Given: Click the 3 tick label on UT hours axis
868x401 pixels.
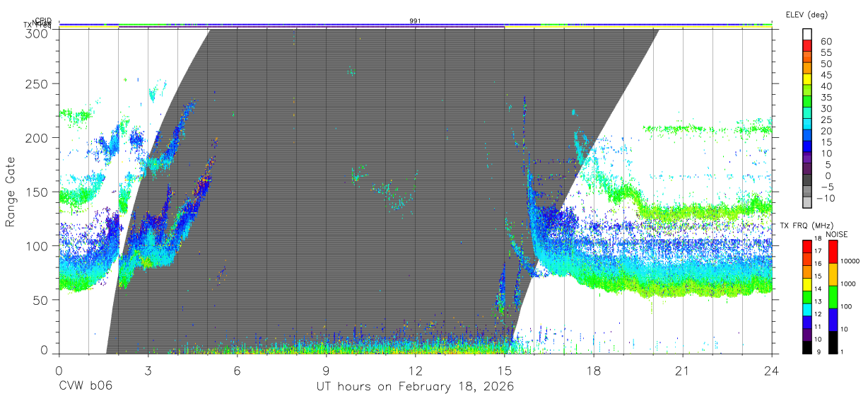Looking at the screenshot, I should (x=148, y=370).
